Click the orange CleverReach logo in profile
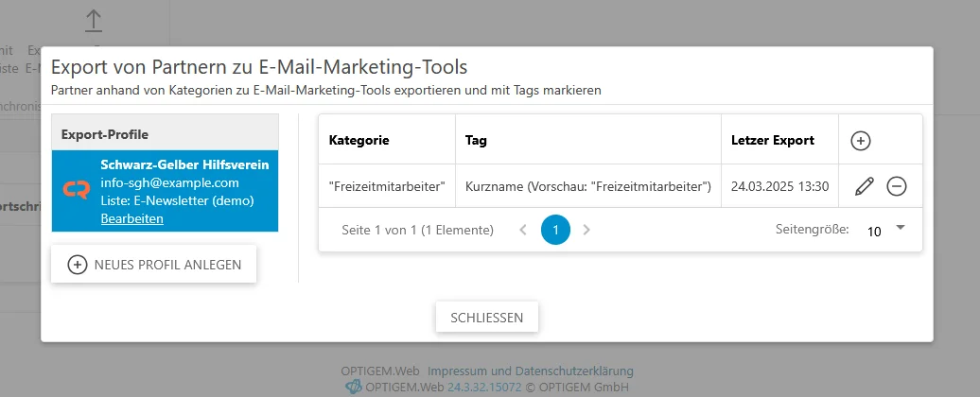This screenshot has width=980, height=397. pyautogui.click(x=77, y=190)
